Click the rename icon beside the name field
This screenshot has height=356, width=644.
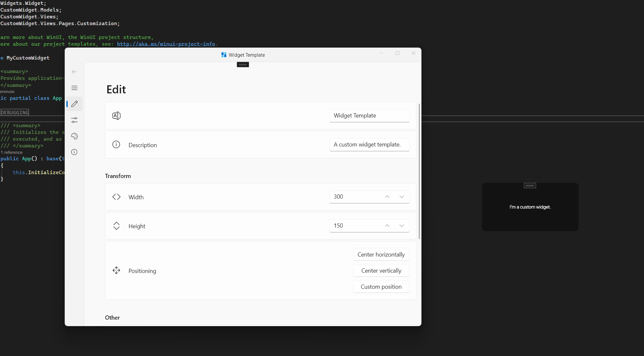pyautogui.click(x=116, y=116)
